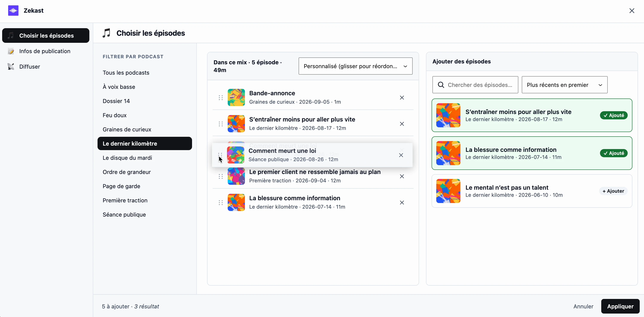The height and width of the screenshot is (317, 644).
Task: Filter by Le disque du mardi
Action: coord(145,158)
